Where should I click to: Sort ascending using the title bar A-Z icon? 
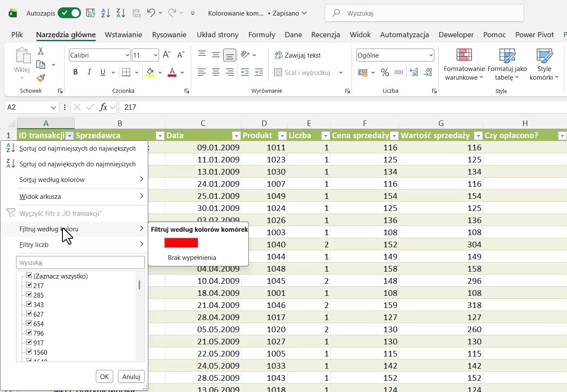pyautogui.click(x=105, y=13)
